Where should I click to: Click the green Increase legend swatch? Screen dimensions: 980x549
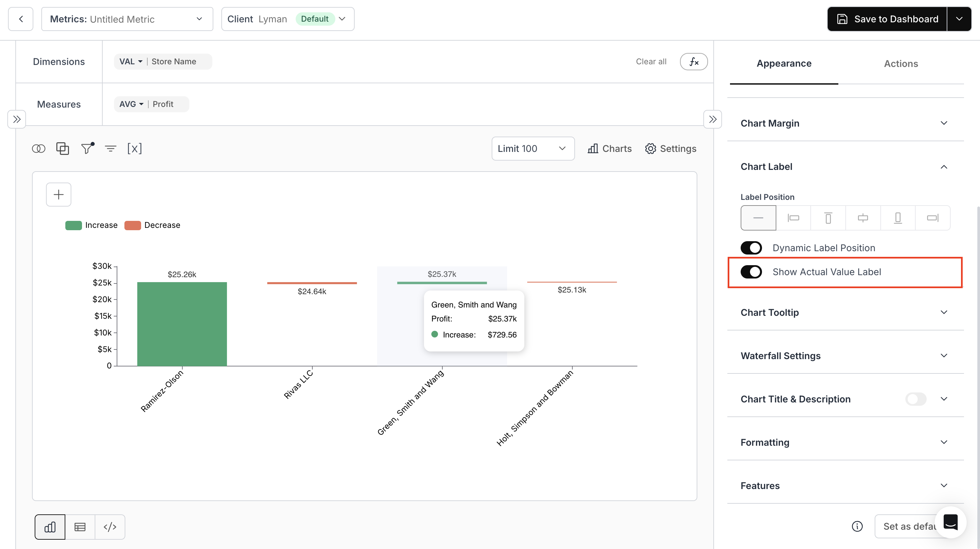pos(73,225)
